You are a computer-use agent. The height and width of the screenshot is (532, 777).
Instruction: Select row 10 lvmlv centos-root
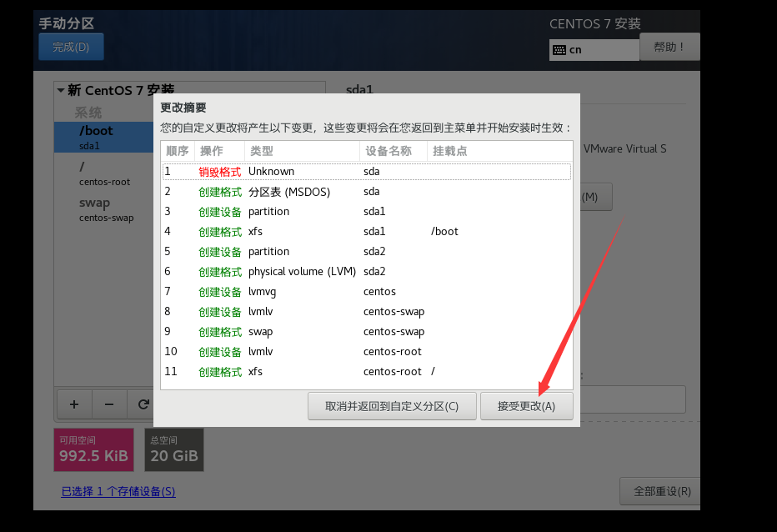(x=367, y=352)
